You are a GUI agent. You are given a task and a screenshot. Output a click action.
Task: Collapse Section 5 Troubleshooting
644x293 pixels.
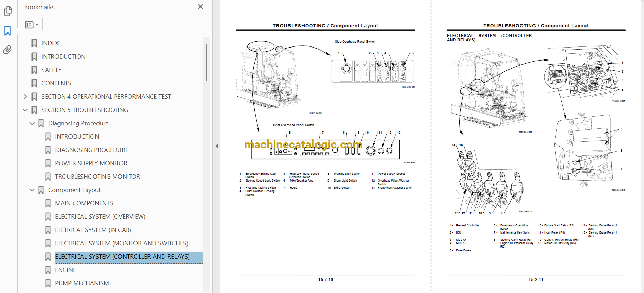click(25, 110)
